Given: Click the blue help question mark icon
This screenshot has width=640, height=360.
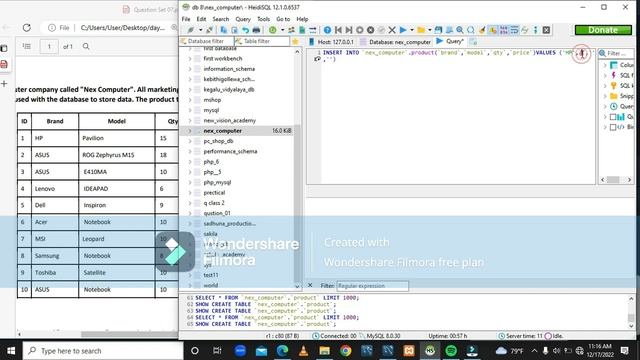Looking at the screenshot, I should click(327, 30).
